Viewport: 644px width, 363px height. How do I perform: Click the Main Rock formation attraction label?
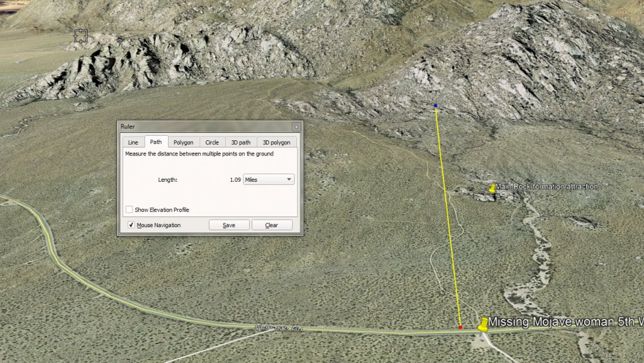546,187
